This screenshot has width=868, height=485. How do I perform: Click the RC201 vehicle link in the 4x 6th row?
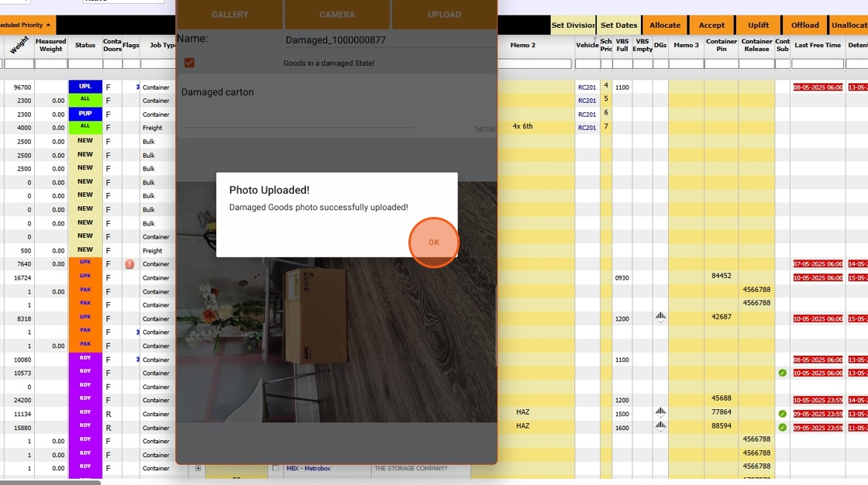(x=587, y=128)
